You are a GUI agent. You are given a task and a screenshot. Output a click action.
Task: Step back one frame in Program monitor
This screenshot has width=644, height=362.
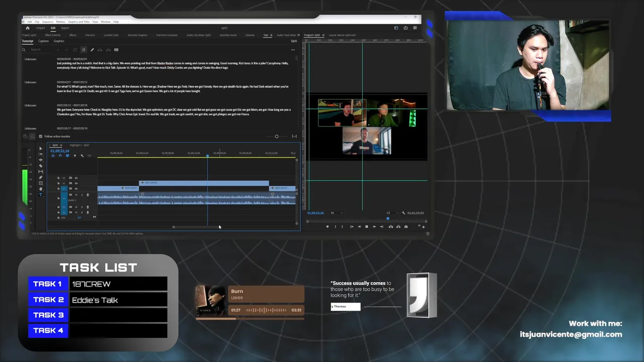coord(359,227)
